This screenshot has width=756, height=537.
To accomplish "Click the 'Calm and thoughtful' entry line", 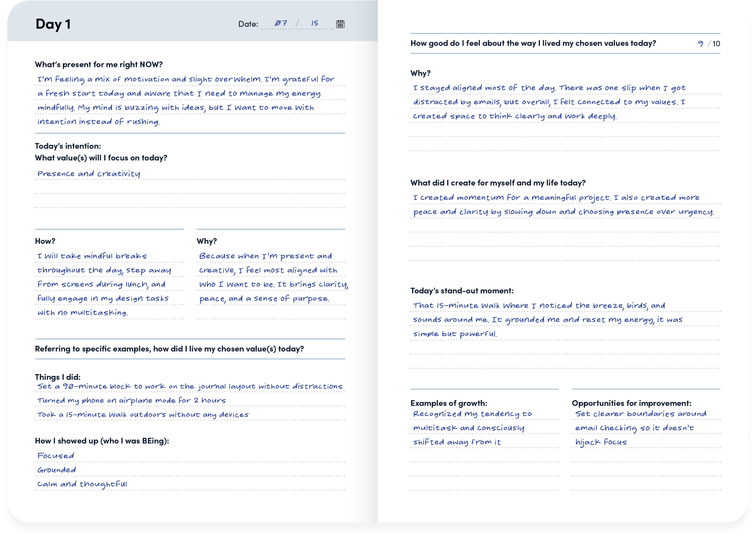I will click(82, 484).
